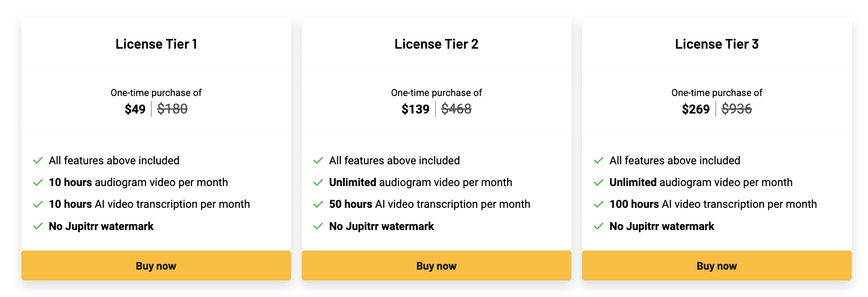Click the $49 discounted price
The height and width of the screenshot is (297, 868).
[x=135, y=109]
